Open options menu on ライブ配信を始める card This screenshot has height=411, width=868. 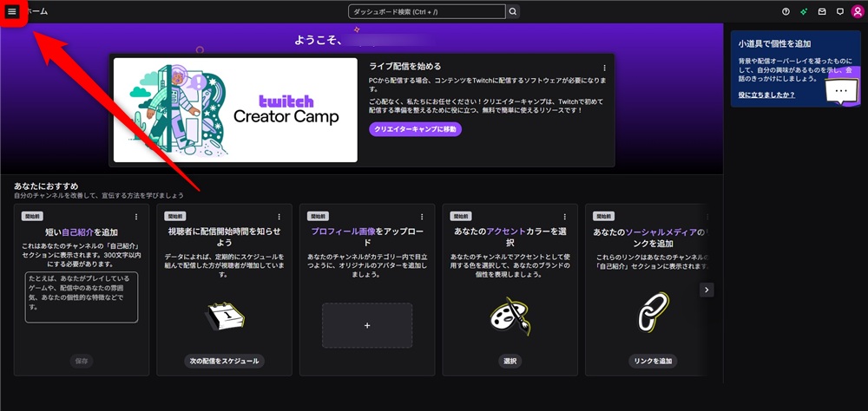coord(604,68)
